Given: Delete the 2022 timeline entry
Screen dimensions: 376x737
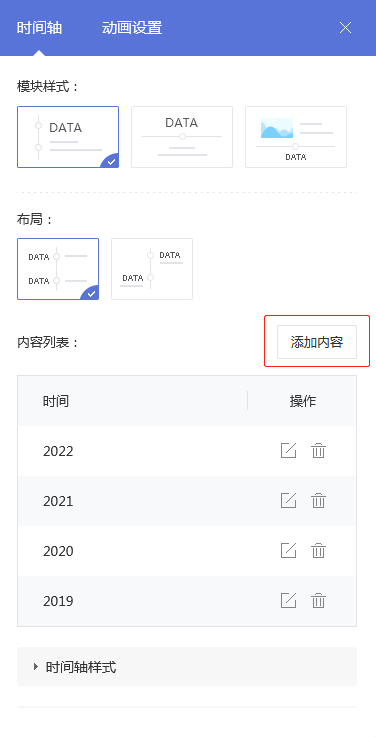Looking at the screenshot, I should (x=318, y=451).
